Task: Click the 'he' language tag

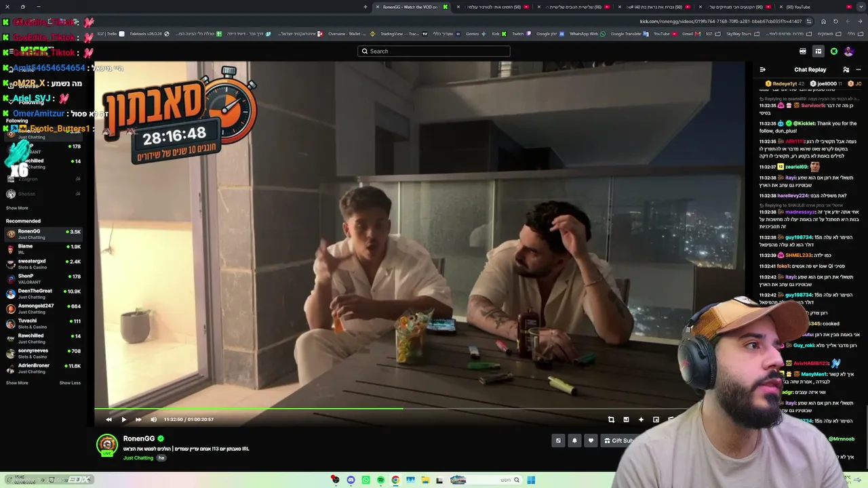Action: pos(161,458)
